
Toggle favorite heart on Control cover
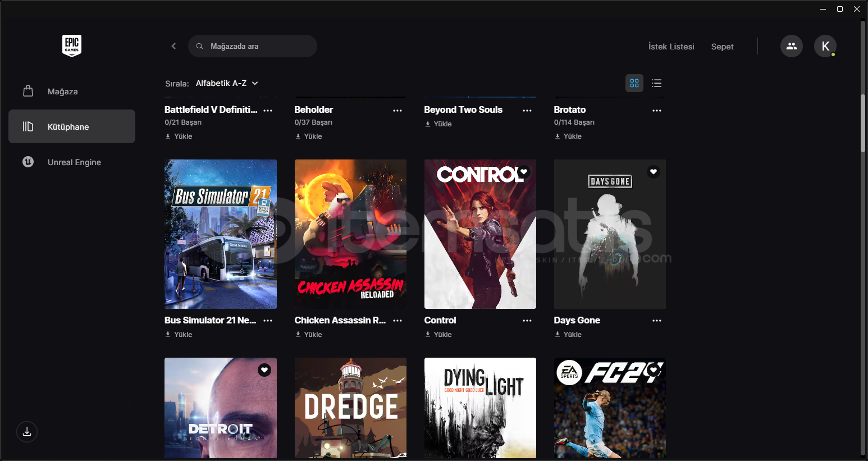point(524,172)
